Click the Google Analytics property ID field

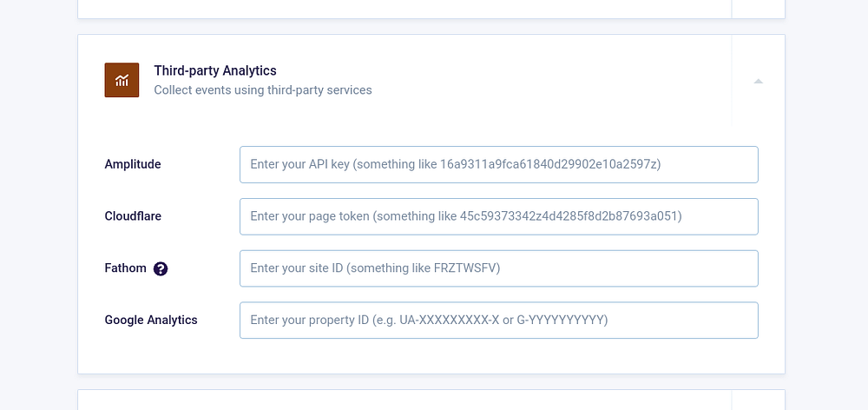(x=498, y=320)
